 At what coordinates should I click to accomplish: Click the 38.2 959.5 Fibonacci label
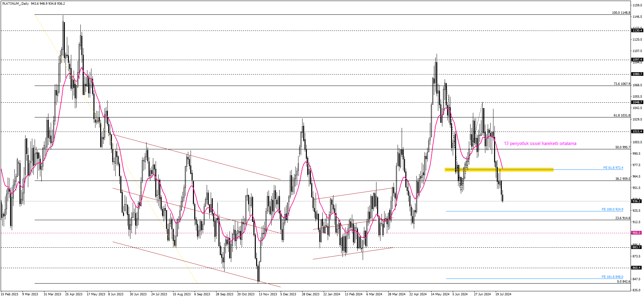click(622, 179)
